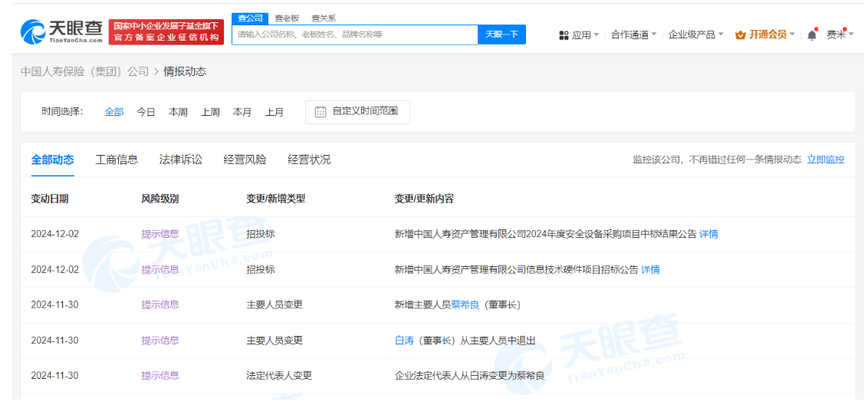Click the 立即监控 link

(x=826, y=160)
